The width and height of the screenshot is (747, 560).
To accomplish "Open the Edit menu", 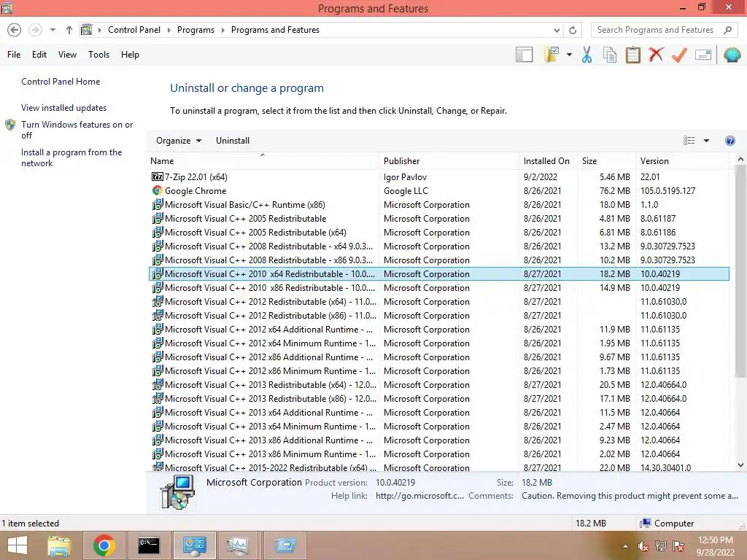I will click(39, 55).
